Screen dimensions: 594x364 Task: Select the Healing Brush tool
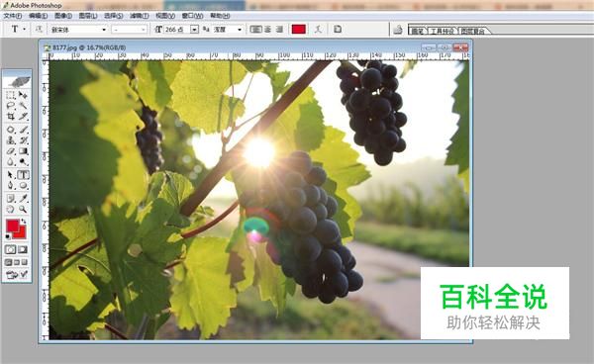click(11, 130)
